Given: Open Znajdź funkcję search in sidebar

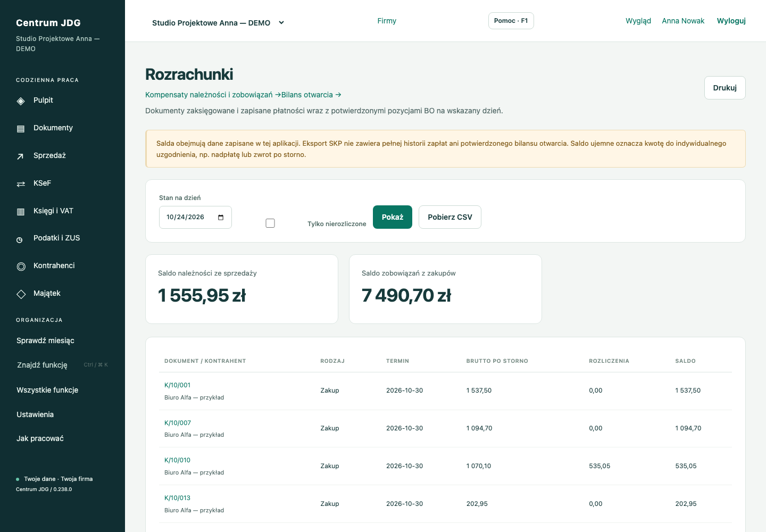Looking at the screenshot, I should 62,365.
